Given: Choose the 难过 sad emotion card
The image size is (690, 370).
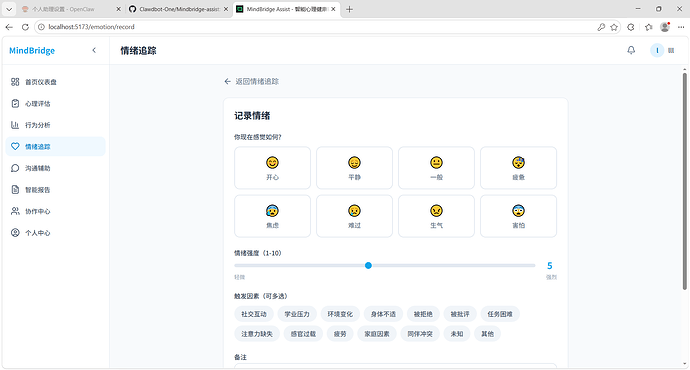Looking at the screenshot, I should point(354,216).
